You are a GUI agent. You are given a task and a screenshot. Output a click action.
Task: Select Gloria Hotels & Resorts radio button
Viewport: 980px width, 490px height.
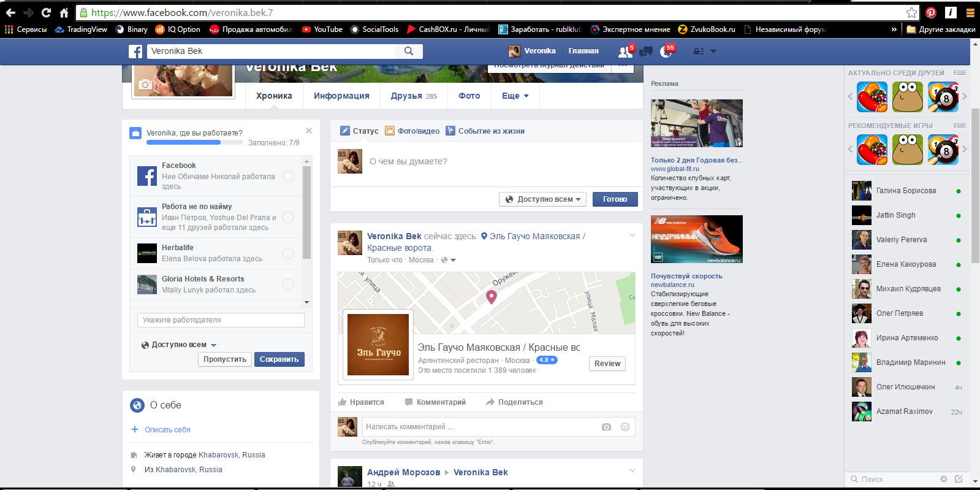click(288, 285)
